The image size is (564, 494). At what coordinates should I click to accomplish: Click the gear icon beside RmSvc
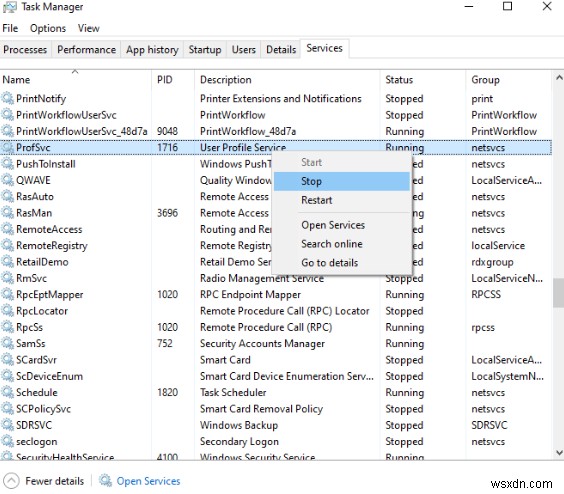7,278
